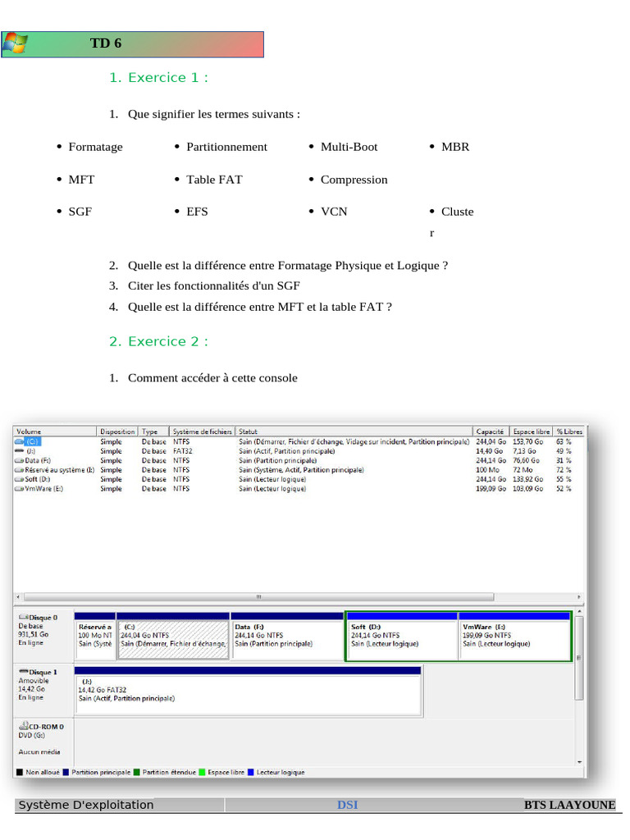Select the Réservé à 100 Mo partition block
Screen dimensions: 630x840
(x=95, y=637)
